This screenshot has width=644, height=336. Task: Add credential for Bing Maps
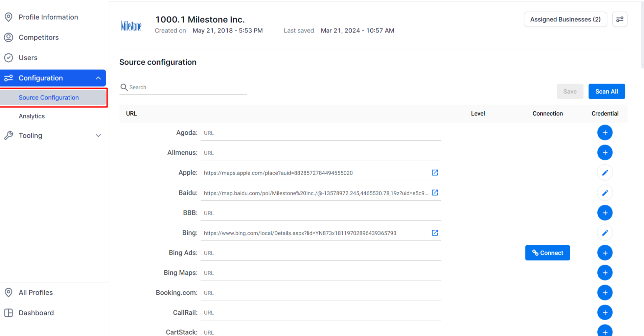click(x=605, y=273)
